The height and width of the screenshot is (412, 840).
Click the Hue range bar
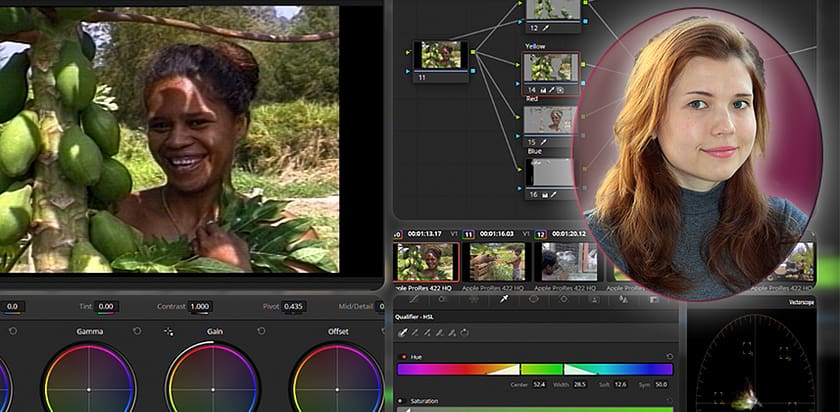(535, 369)
